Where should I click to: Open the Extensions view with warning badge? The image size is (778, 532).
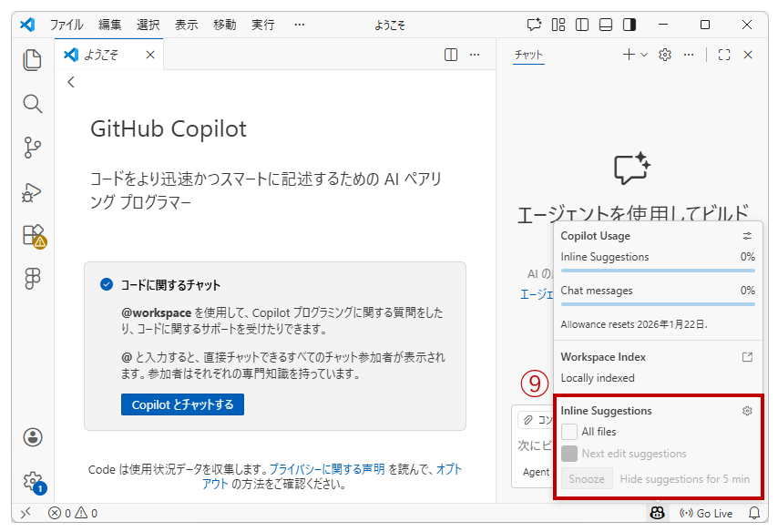pyautogui.click(x=33, y=236)
